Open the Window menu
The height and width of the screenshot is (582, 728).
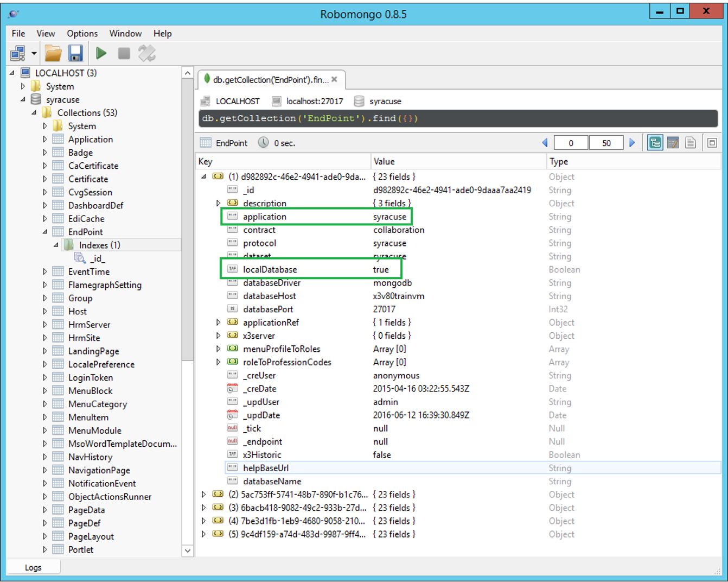125,33
